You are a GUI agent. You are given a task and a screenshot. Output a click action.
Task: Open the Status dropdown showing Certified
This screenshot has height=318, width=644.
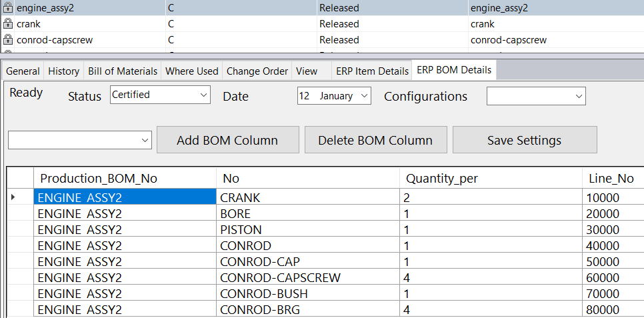pyautogui.click(x=160, y=95)
